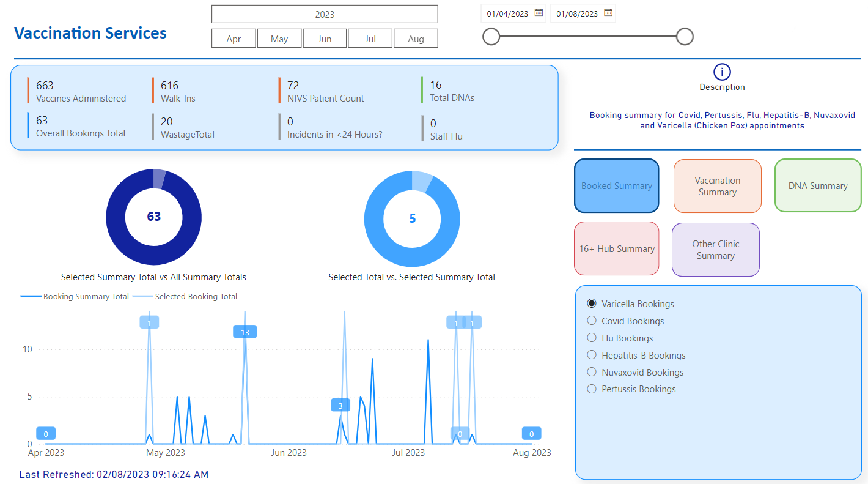Screen dimensions: 868x484
Task: Click the Last Refreshed timestamp text
Action: [114, 474]
